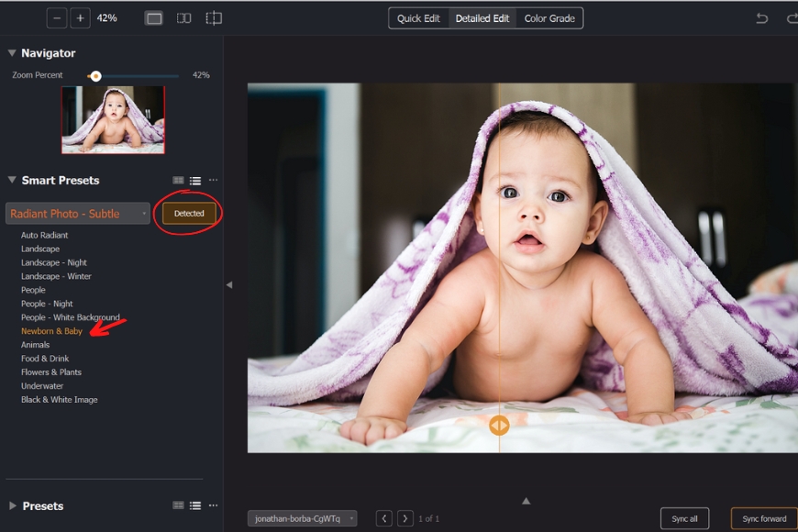
Task: Click the 42% zoom value in toolbar
Action: click(x=107, y=18)
